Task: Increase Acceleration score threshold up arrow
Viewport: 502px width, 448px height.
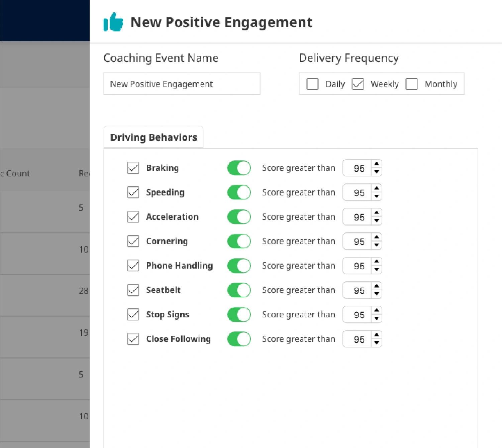Action: point(377,212)
